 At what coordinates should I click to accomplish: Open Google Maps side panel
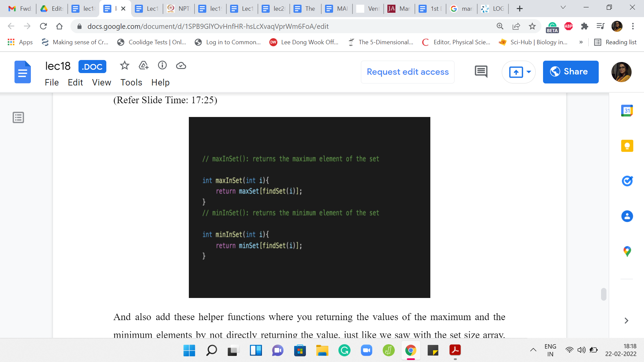tap(627, 251)
